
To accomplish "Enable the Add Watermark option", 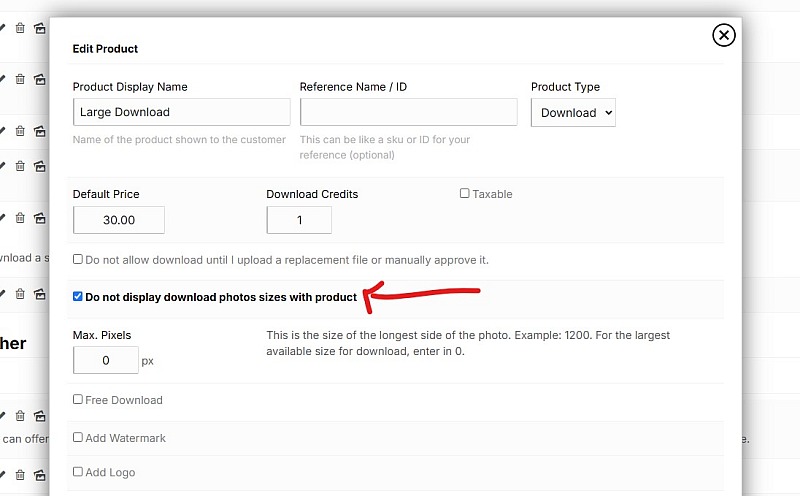I will click(78, 437).
